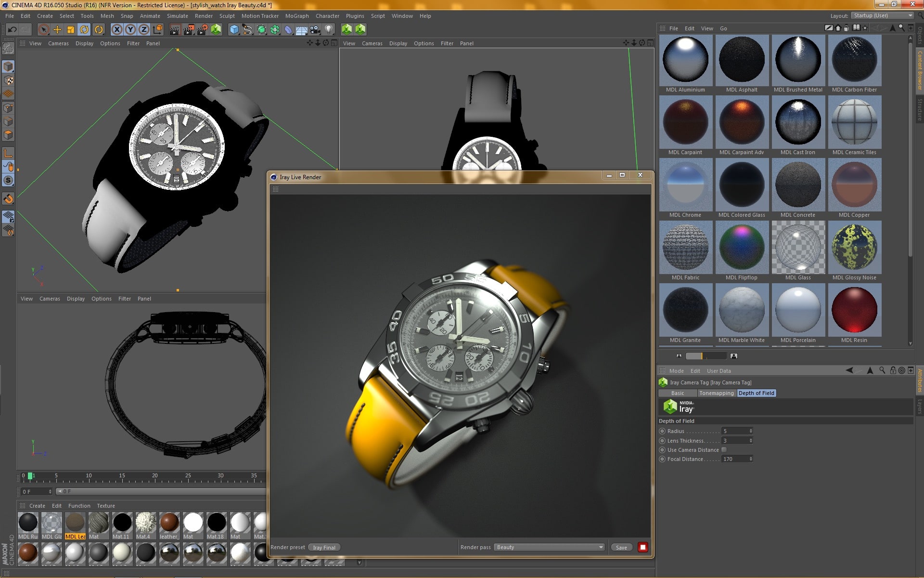Click the Undo arrow icon
Viewport: 924px width, 578px height.
pyautogui.click(x=12, y=30)
